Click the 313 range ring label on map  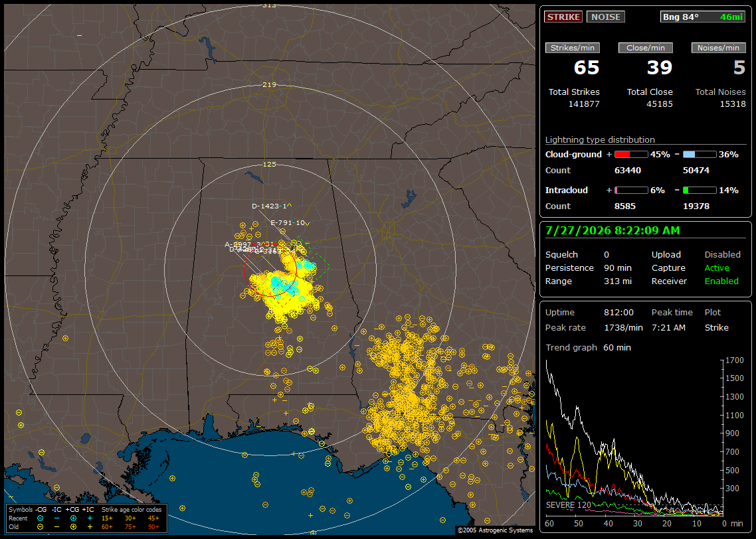click(269, 5)
